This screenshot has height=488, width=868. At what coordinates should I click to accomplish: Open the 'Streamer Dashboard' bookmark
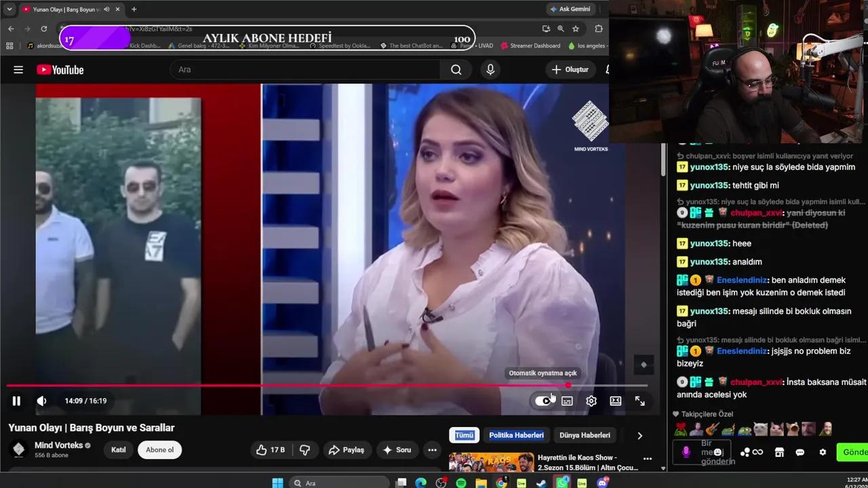click(x=530, y=45)
